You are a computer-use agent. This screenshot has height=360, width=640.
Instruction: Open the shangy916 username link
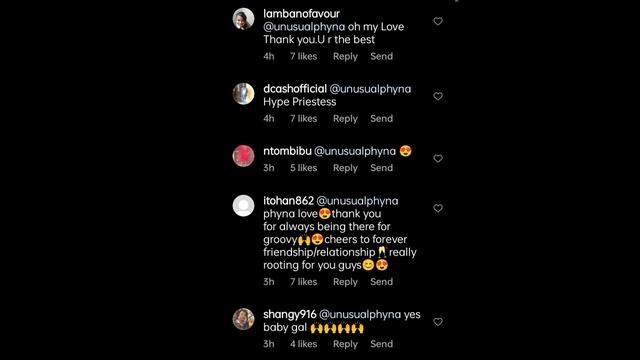pyautogui.click(x=289, y=315)
